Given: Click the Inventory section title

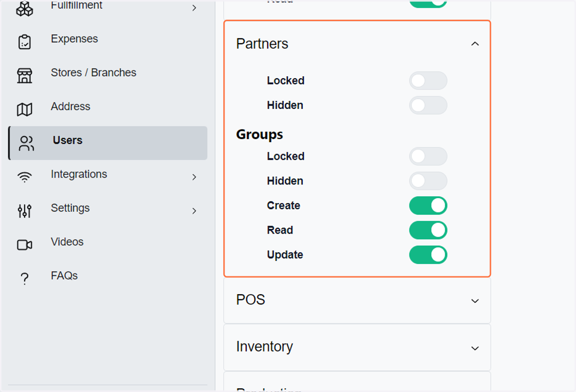Looking at the screenshot, I should pos(264,346).
